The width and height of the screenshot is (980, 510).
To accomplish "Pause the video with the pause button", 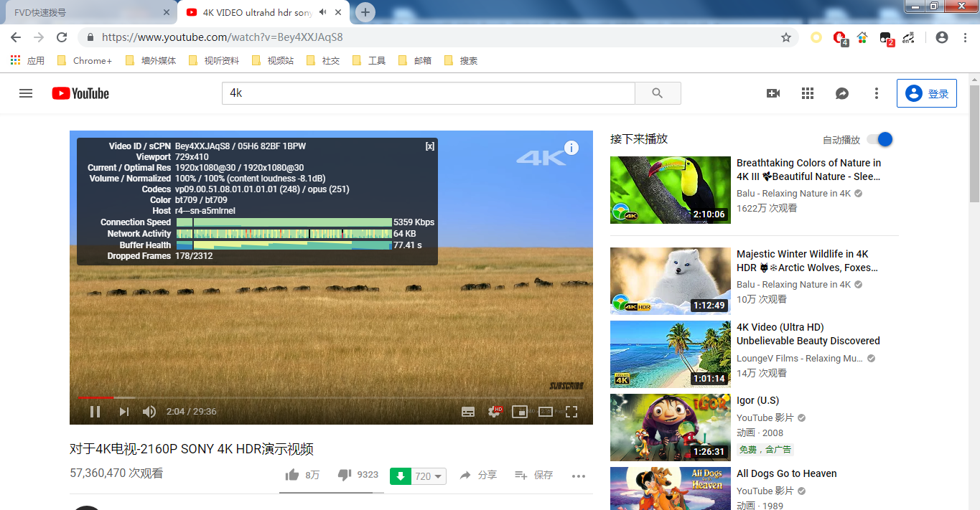I will tap(95, 412).
